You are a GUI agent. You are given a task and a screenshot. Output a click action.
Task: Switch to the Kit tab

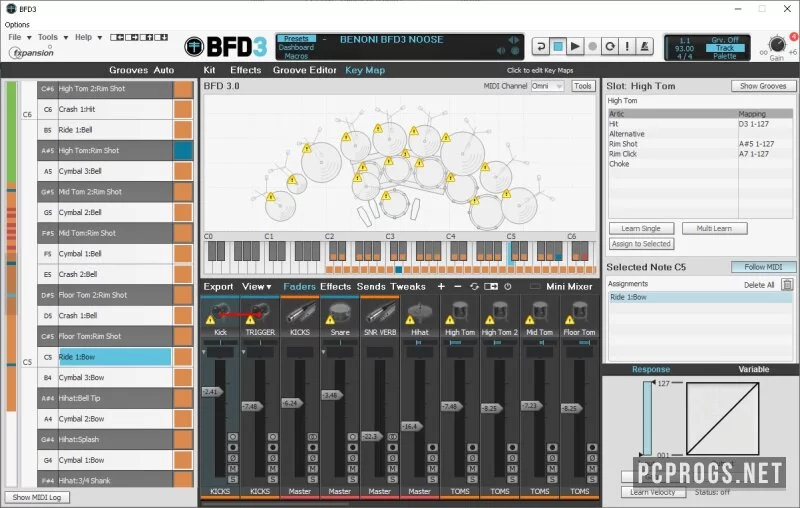(x=209, y=70)
